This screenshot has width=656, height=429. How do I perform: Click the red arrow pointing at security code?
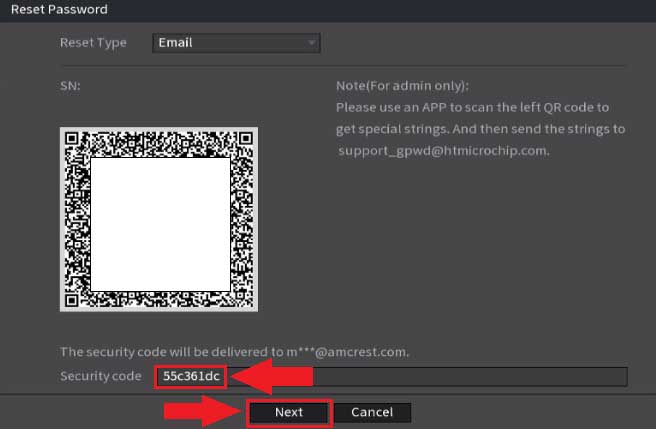click(270, 376)
